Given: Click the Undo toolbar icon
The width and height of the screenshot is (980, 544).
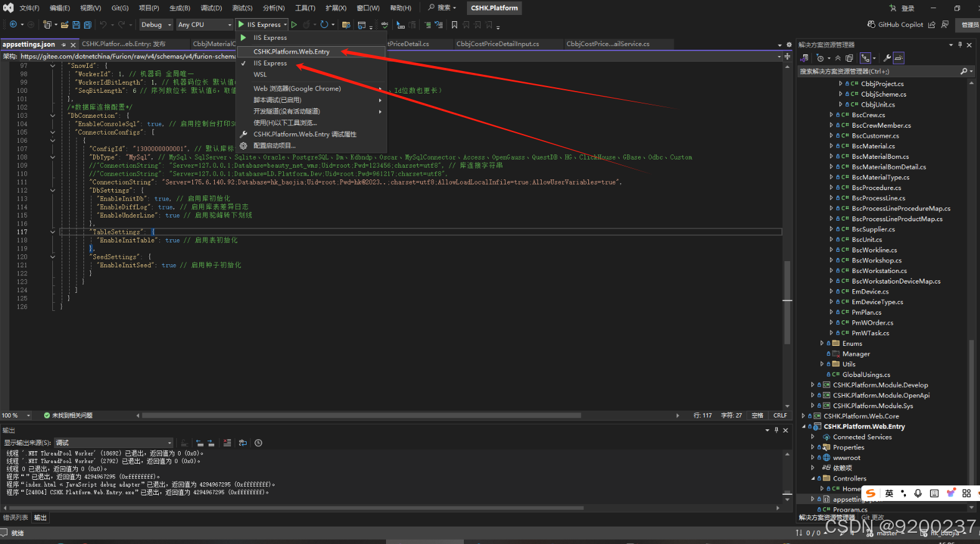Looking at the screenshot, I should pyautogui.click(x=103, y=25).
